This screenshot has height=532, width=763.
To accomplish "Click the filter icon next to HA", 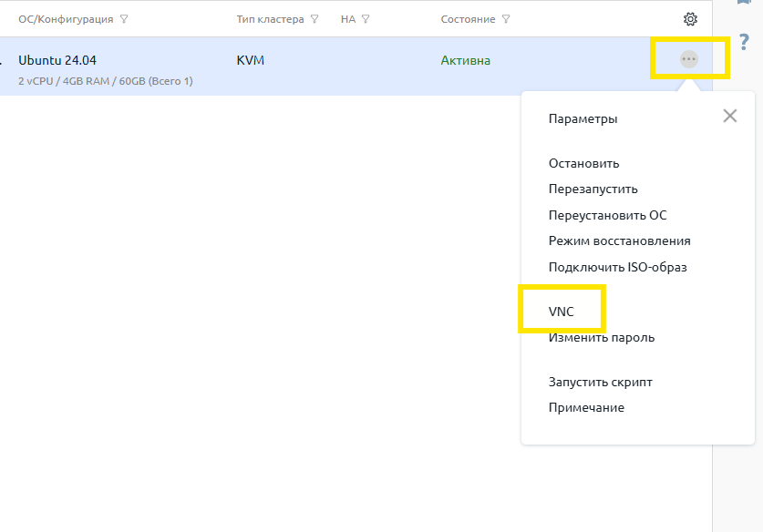I will (x=366, y=19).
